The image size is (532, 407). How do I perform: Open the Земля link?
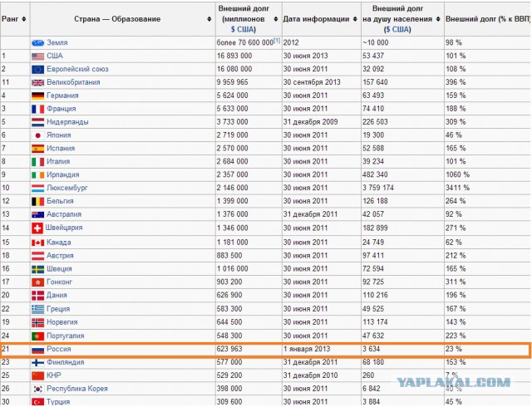click(x=57, y=42)
